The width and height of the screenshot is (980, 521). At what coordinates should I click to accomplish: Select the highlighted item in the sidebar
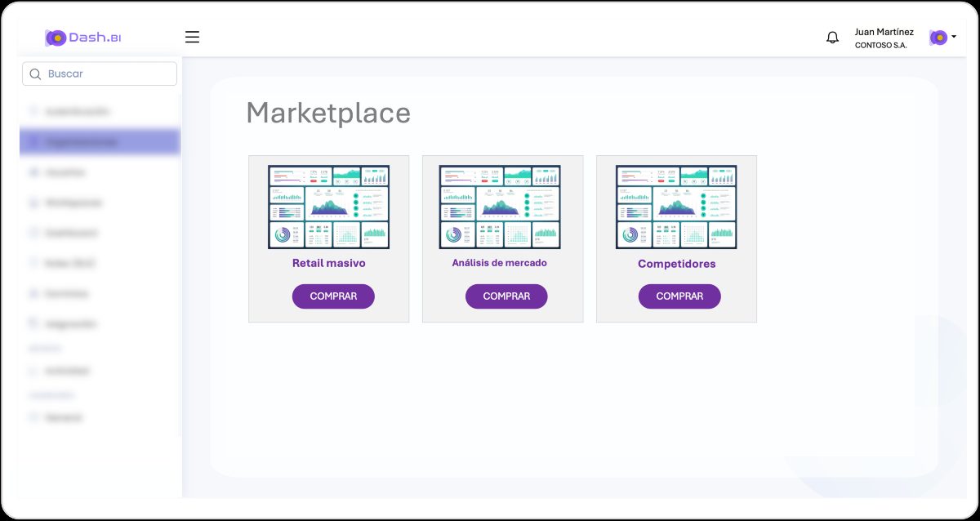pos(100,141)
